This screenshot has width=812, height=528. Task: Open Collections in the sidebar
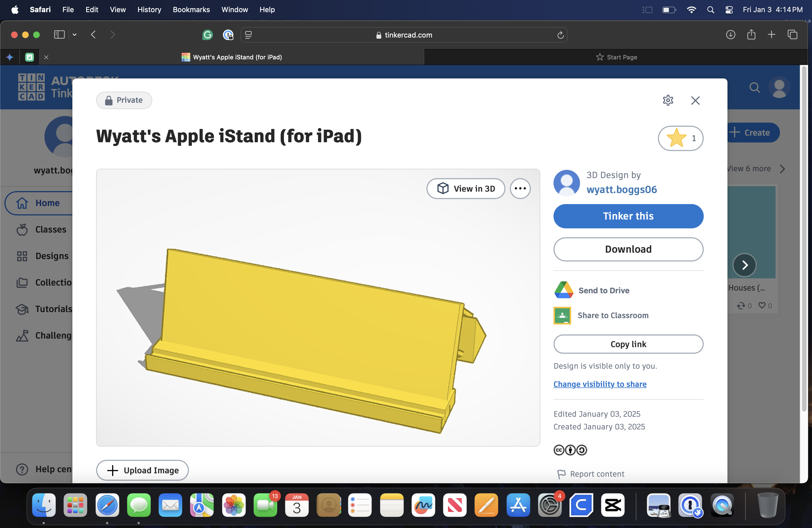coord(44,283)
